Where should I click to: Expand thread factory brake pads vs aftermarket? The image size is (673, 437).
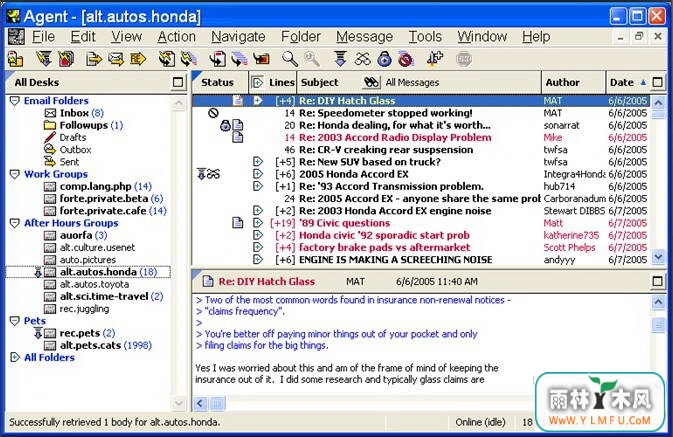pyautogui.click(x=258, y=247)
